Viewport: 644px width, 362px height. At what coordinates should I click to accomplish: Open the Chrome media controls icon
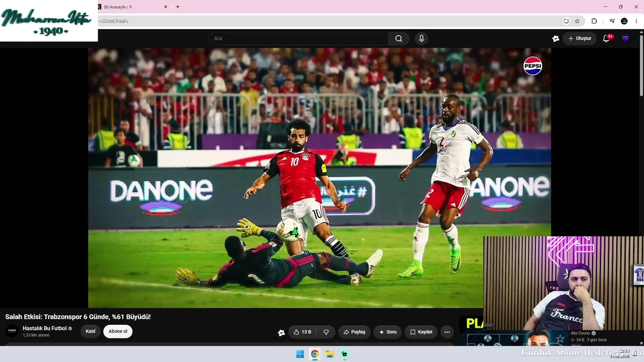pyautogui.click(x=612, y=21)
